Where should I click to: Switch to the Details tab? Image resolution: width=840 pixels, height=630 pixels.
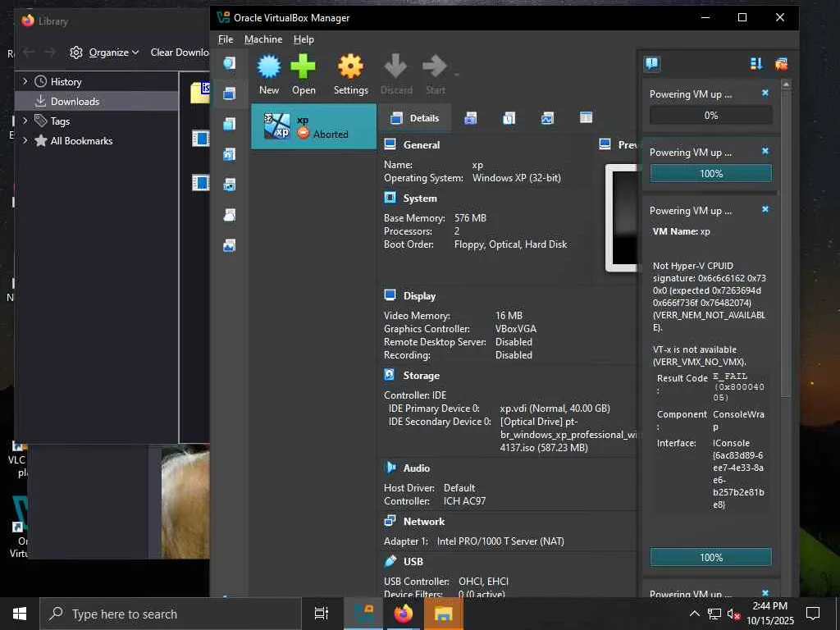coord(414,118)
